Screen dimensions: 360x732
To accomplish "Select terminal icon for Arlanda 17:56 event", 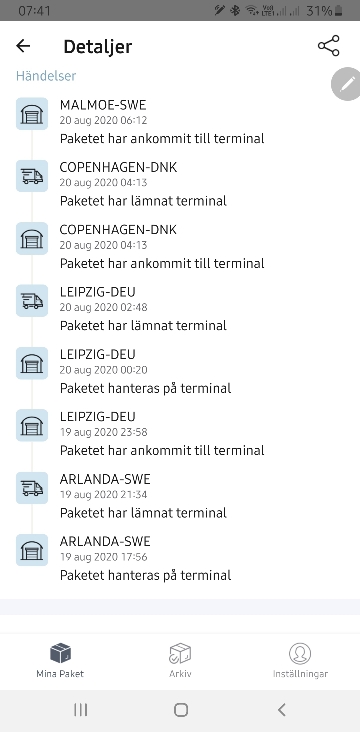I will point(32,550).
